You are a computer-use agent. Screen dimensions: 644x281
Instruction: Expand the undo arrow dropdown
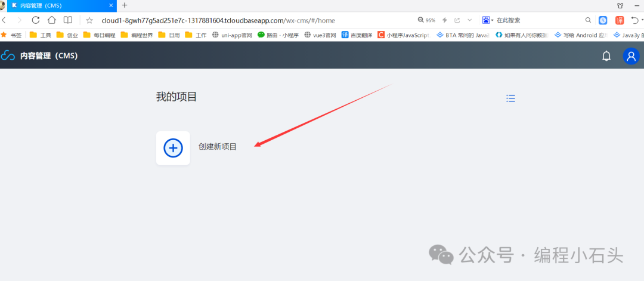point(642,20)
